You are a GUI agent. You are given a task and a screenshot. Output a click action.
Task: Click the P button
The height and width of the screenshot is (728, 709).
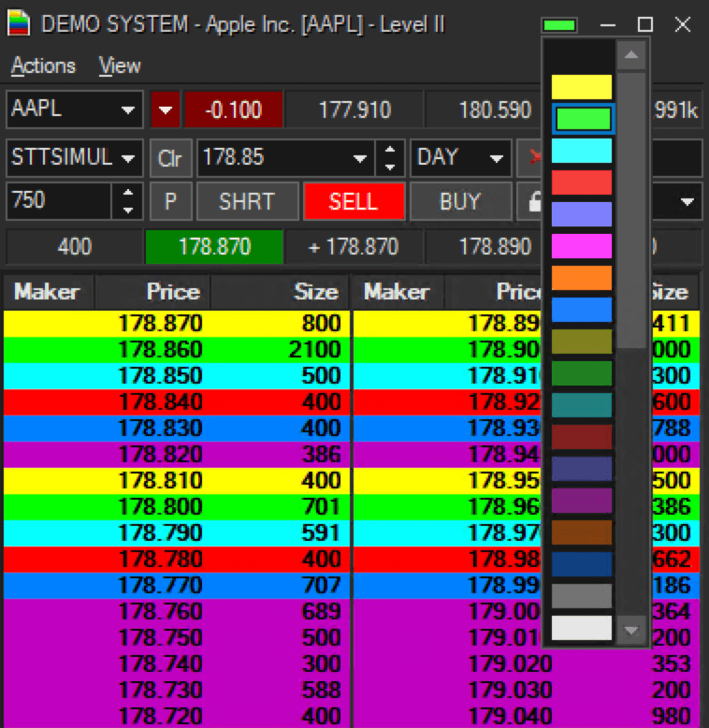[x=170, y=201]
